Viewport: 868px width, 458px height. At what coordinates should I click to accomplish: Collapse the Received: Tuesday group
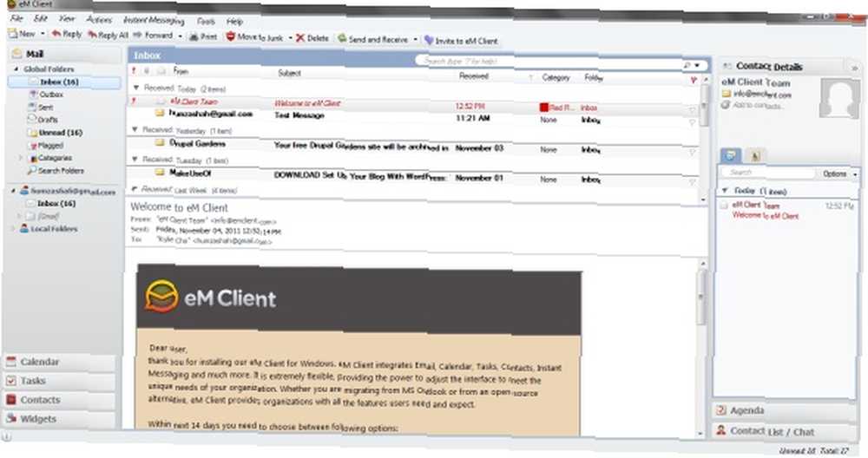(x=135, y=160)
